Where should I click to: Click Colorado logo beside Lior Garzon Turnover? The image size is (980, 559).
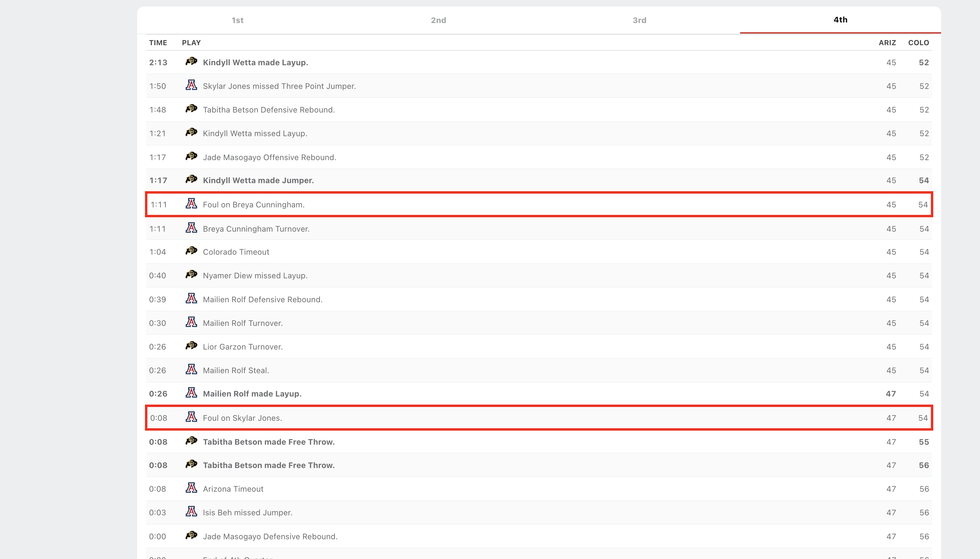pos(191,346)
